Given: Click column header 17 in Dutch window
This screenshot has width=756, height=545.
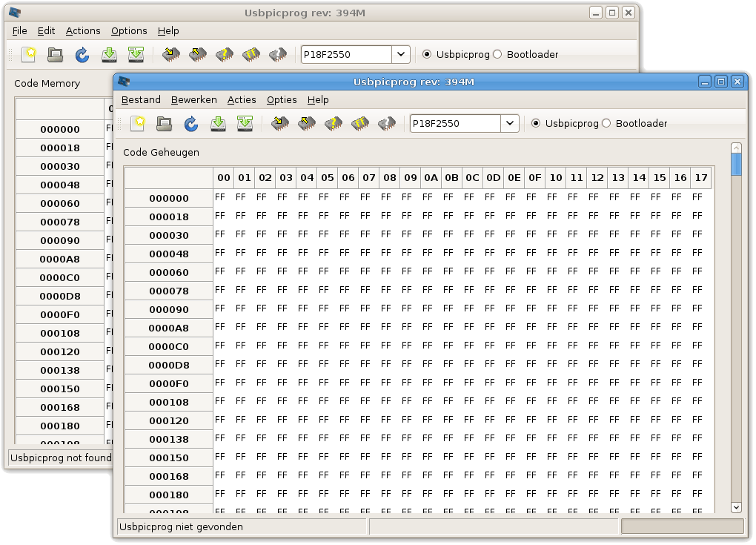Looking at the screenshot, I should click(x=701, y=178).
